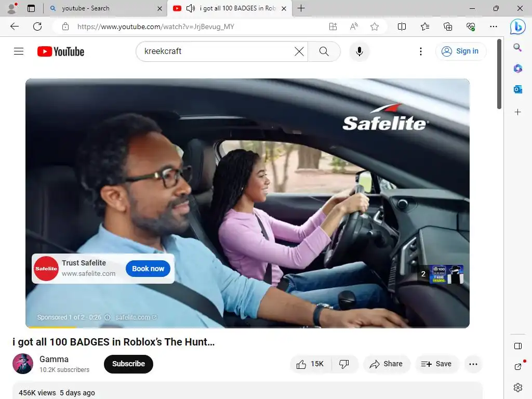Click the video title text
This screenshot has height=399, width=532.
tap(114, 342)
